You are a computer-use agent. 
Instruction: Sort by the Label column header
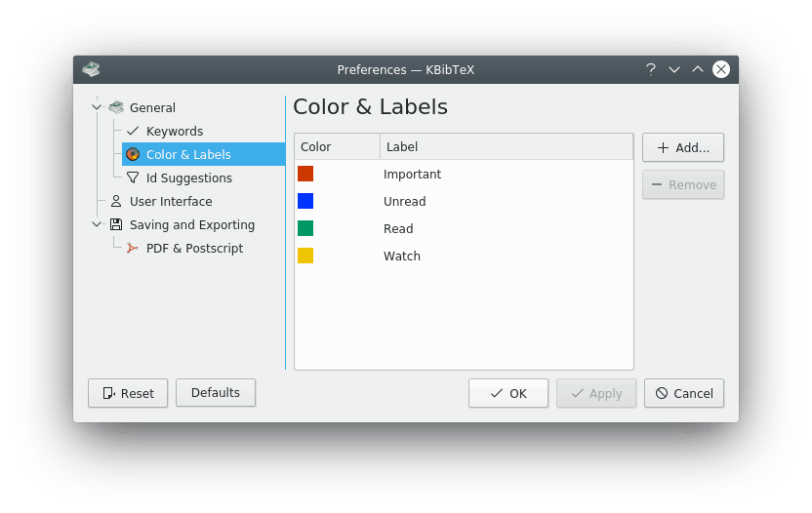tap(507, 147)
